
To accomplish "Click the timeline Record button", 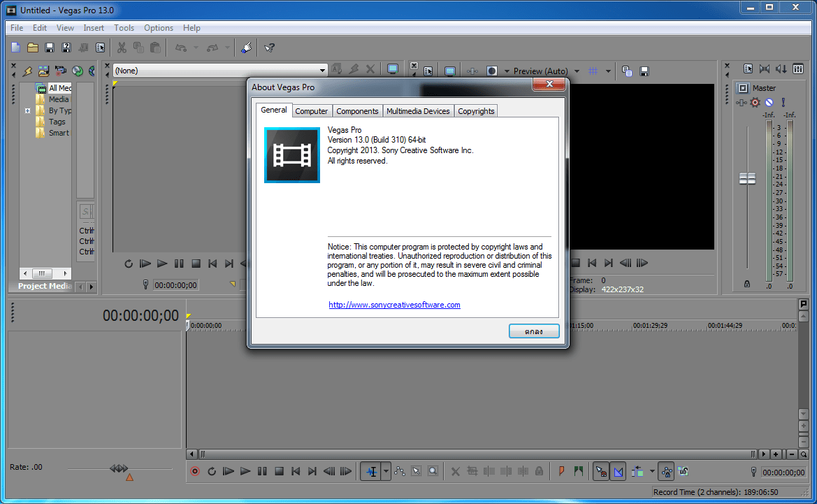I will click(x=195, y=471).
